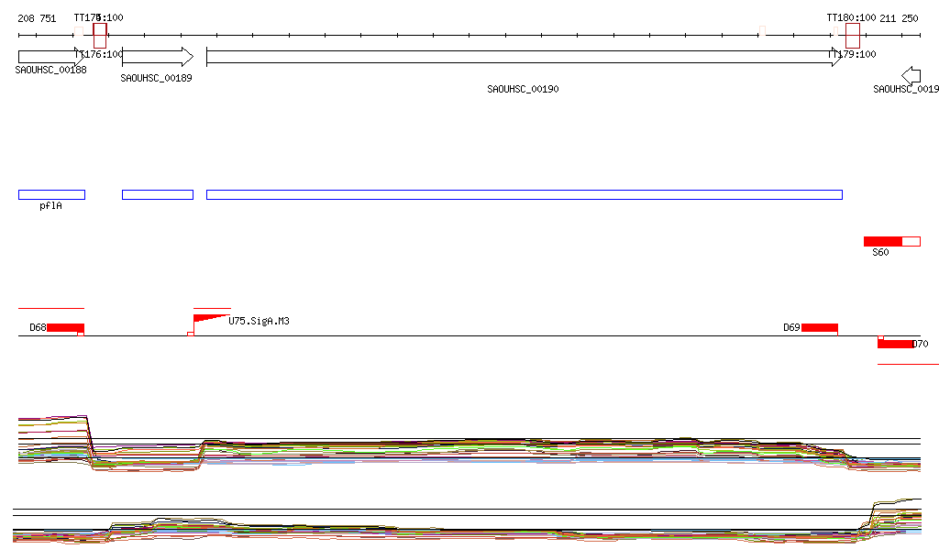This screenshot has width=939, height=560.
Task: Click the long SAOUHSC_00190 gene arrow
Action: point(524,57)
